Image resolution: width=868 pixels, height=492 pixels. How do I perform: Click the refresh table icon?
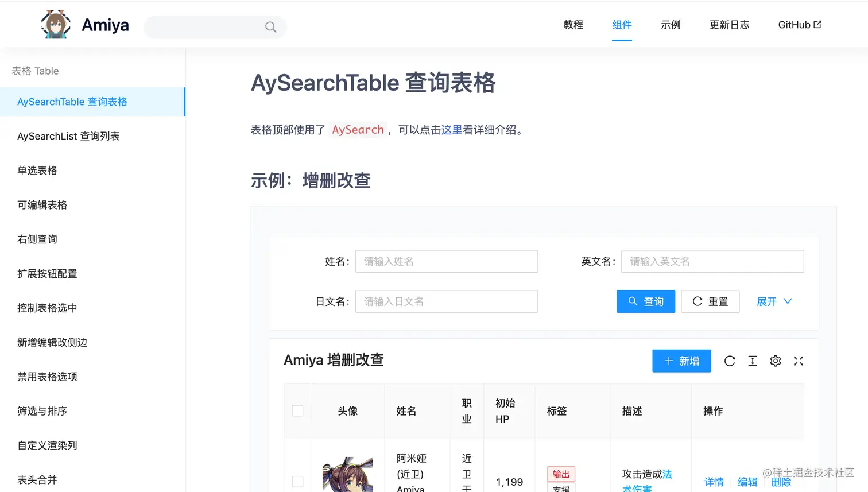(x=730, y=361)
